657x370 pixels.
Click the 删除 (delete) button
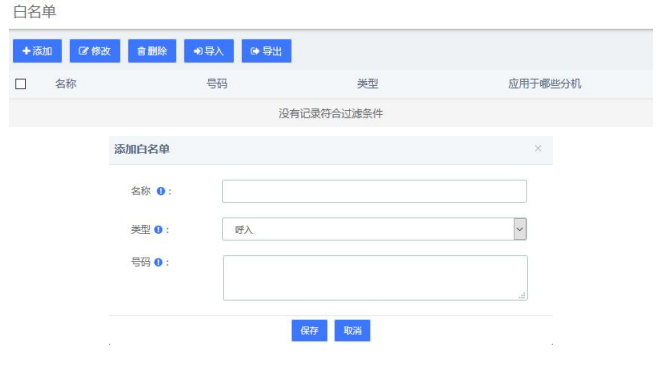click(152, 51)
